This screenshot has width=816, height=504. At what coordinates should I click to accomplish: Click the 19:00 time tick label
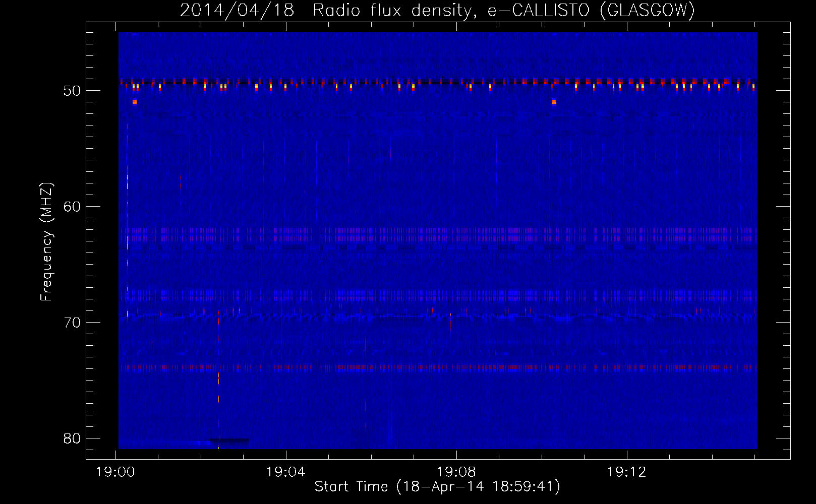[115, 472]
